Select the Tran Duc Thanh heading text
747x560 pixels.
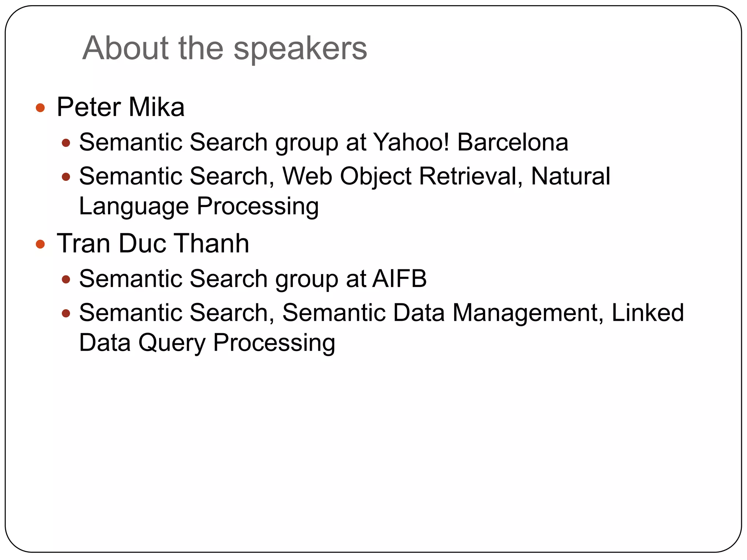[x=153, y=243]
